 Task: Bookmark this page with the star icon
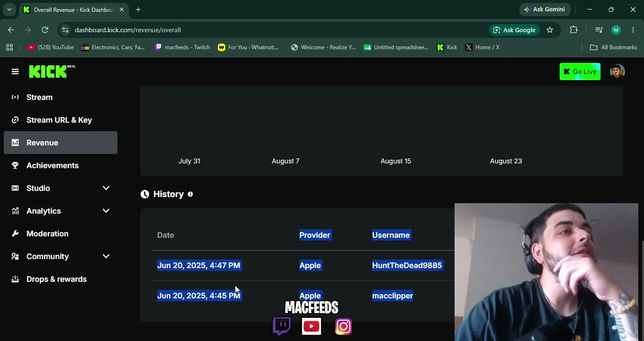point(550,30)
